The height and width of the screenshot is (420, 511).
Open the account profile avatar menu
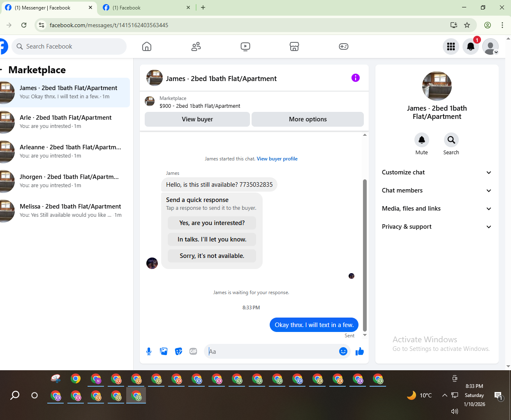click(490, 46)
